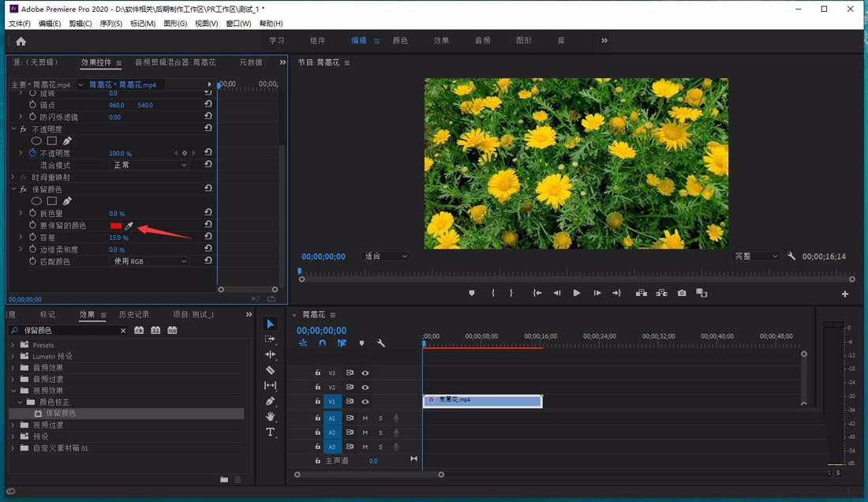
Task: Click the Export Frame camera icon
Action: 682,293
